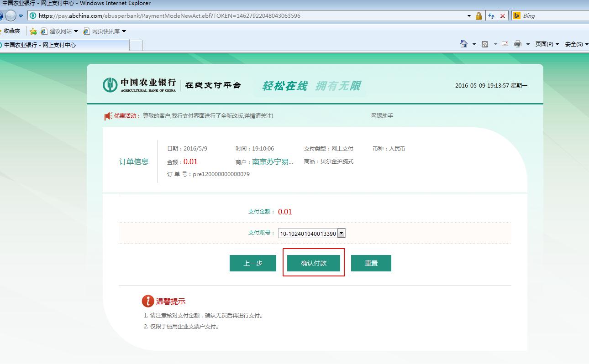Click the Bing logo icon
This screenshot has width=589, height=364.
(x=517, y=16)
